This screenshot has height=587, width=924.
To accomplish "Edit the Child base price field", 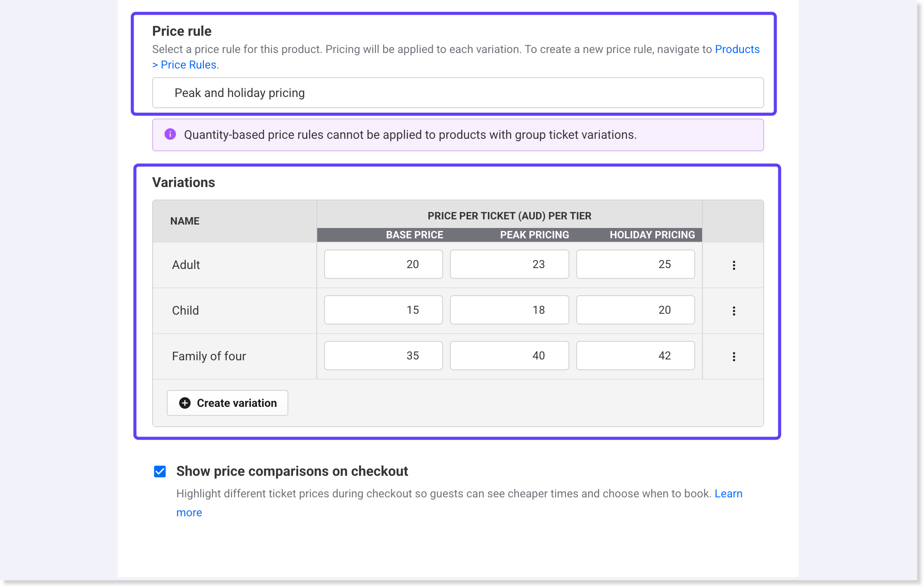I will [383, 310].
